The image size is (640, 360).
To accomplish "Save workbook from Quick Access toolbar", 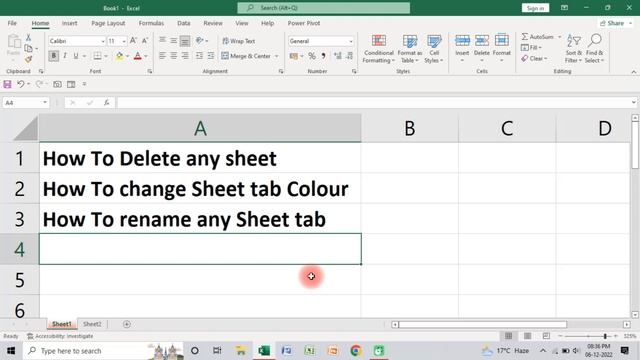I will click(x=7, y=84).
